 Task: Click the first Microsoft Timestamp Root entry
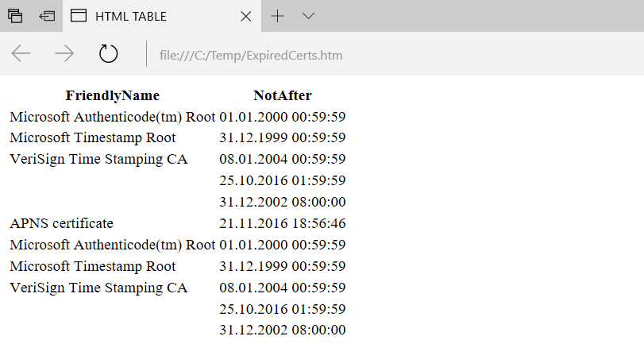pyautogui.click(x=93, y=137)
